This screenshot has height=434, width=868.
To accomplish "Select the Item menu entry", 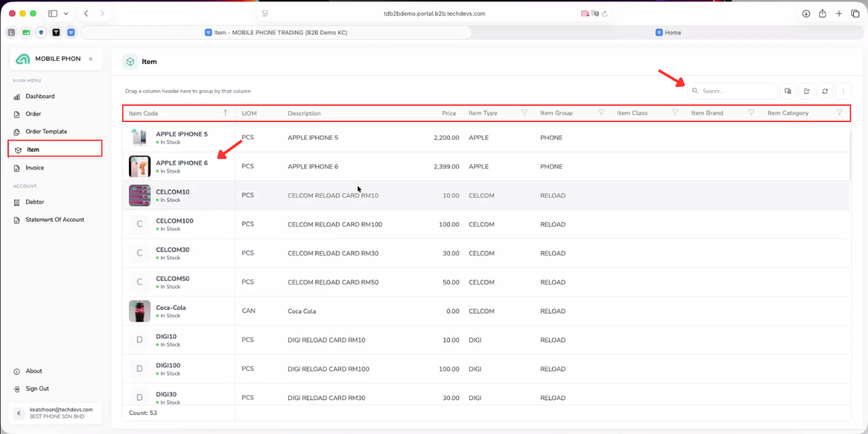I will click(x=55, y=149).
